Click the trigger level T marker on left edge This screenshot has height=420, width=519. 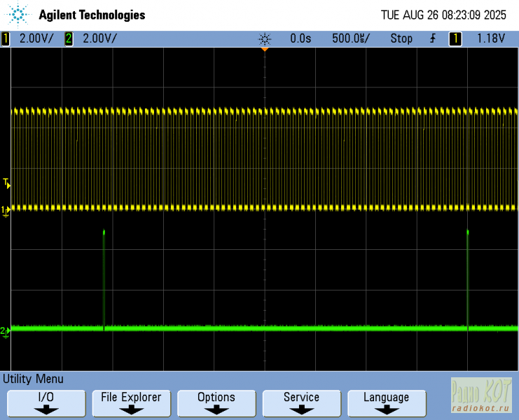7,183
